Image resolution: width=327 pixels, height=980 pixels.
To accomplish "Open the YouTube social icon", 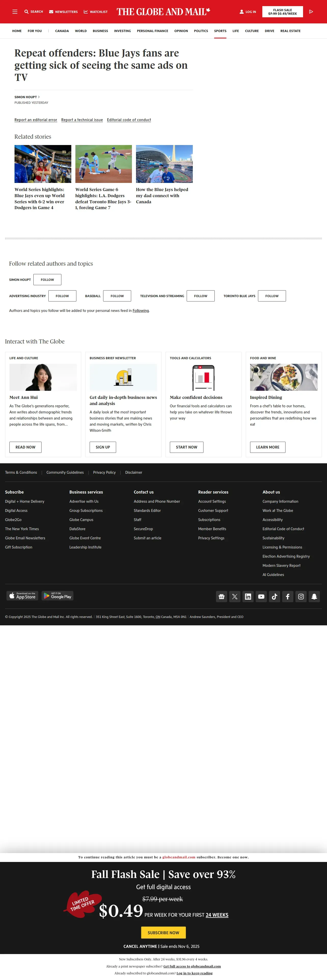I will click(261, 597).
